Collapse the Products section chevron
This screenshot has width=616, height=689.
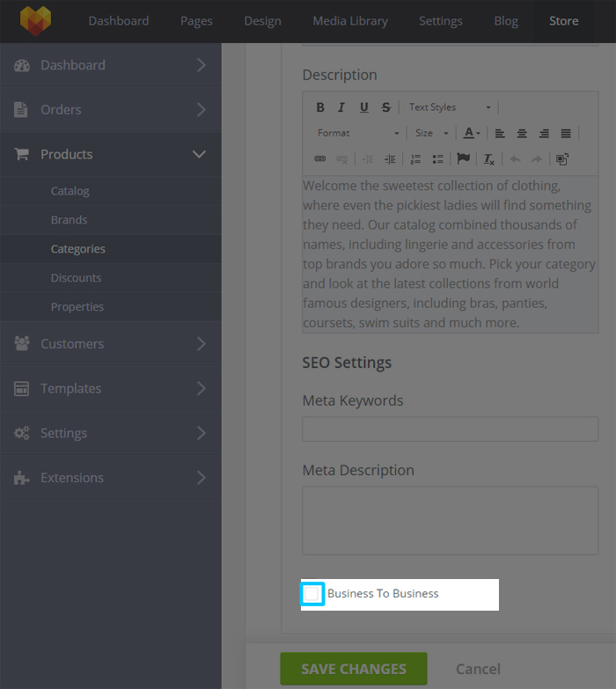coord(200,154)
